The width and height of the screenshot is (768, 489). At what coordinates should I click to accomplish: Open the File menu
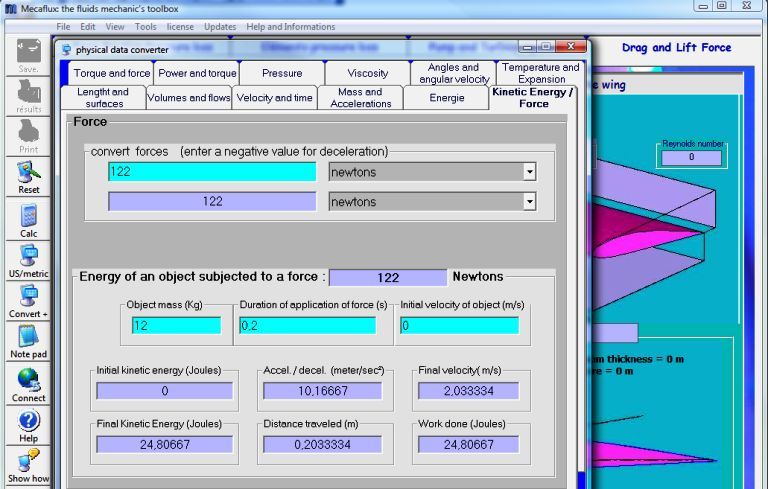(63, 26)
